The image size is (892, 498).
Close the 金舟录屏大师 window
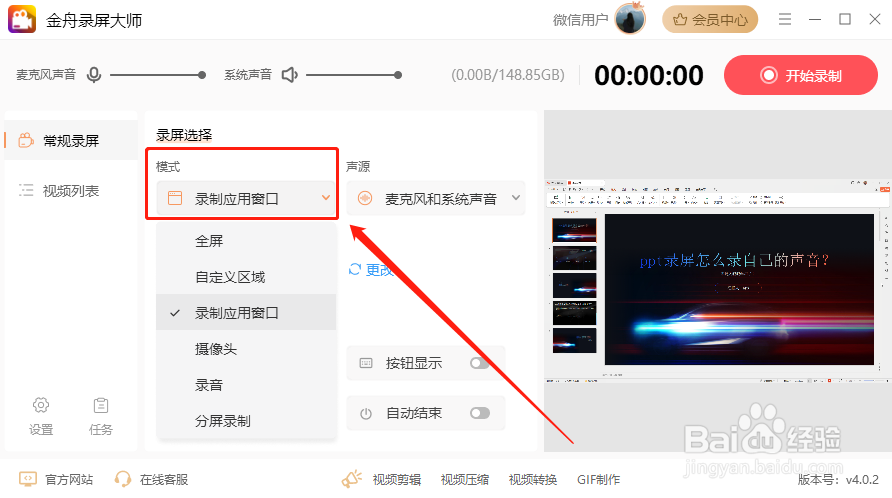[876, 19]
